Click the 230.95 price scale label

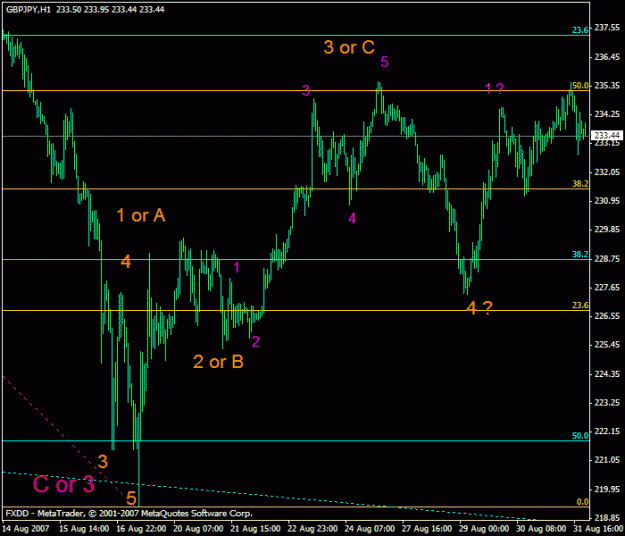click(x=607, y=201)
